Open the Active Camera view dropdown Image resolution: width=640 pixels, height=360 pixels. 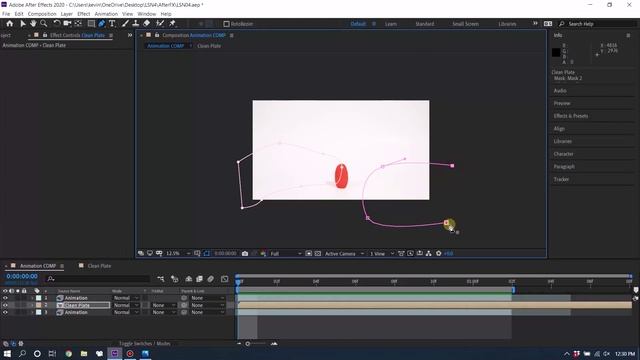click(344, 253)
